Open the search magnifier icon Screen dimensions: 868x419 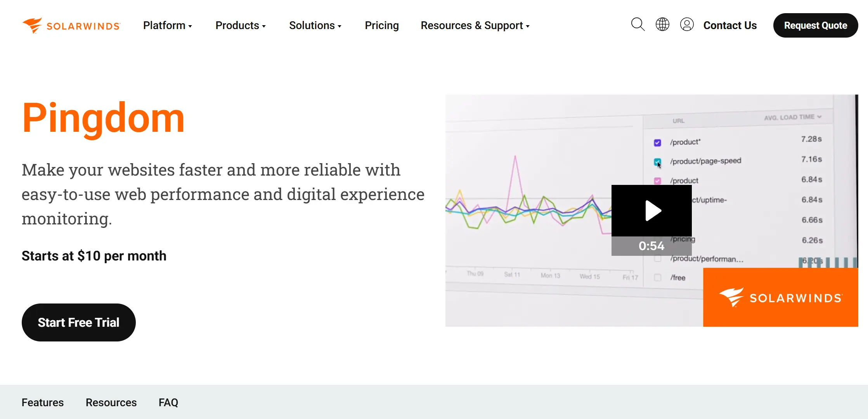click(638, 24)
